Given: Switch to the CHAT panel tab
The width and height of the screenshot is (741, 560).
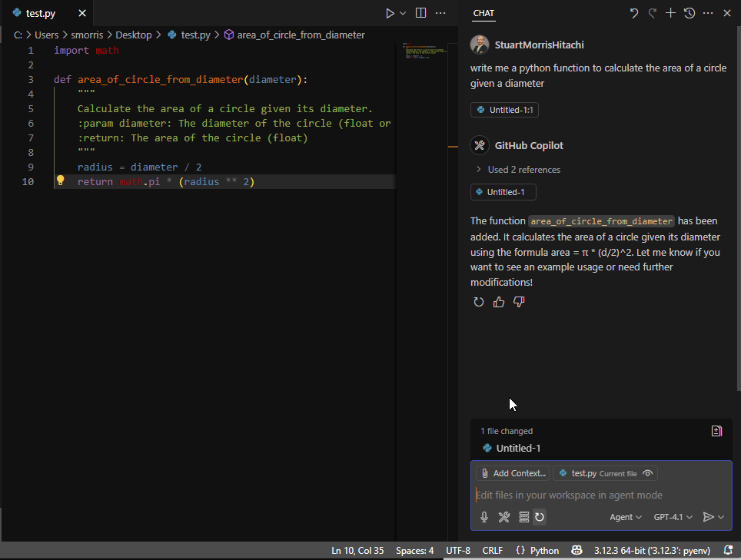Looking at the screenshot, I should click(x=483, y=13).
